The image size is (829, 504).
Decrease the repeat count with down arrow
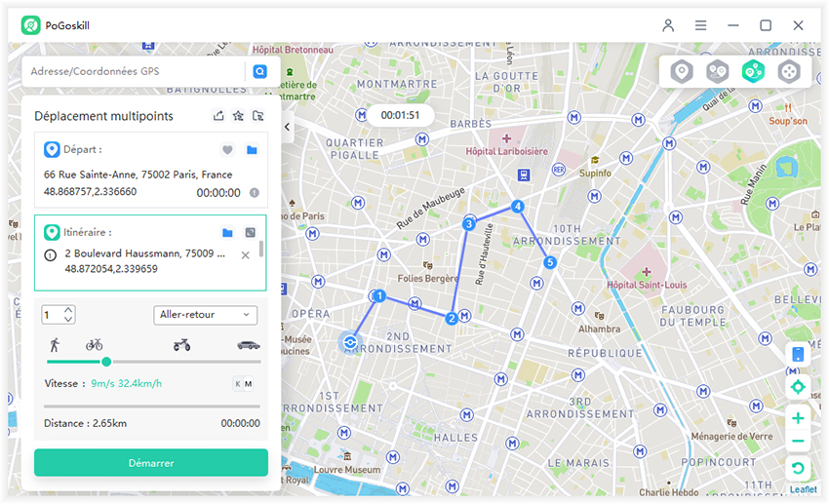coord(68,319)
